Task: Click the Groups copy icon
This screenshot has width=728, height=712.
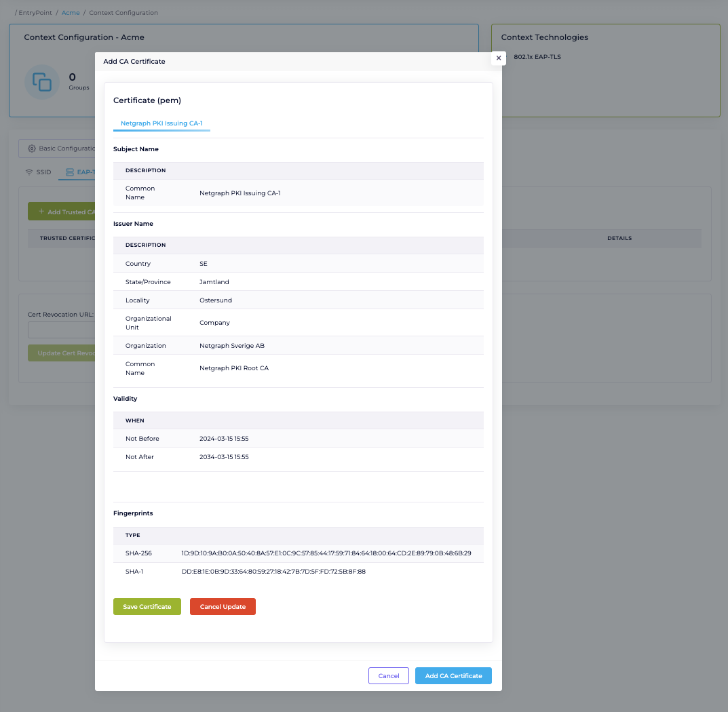Action: click(x=42, y=82)
